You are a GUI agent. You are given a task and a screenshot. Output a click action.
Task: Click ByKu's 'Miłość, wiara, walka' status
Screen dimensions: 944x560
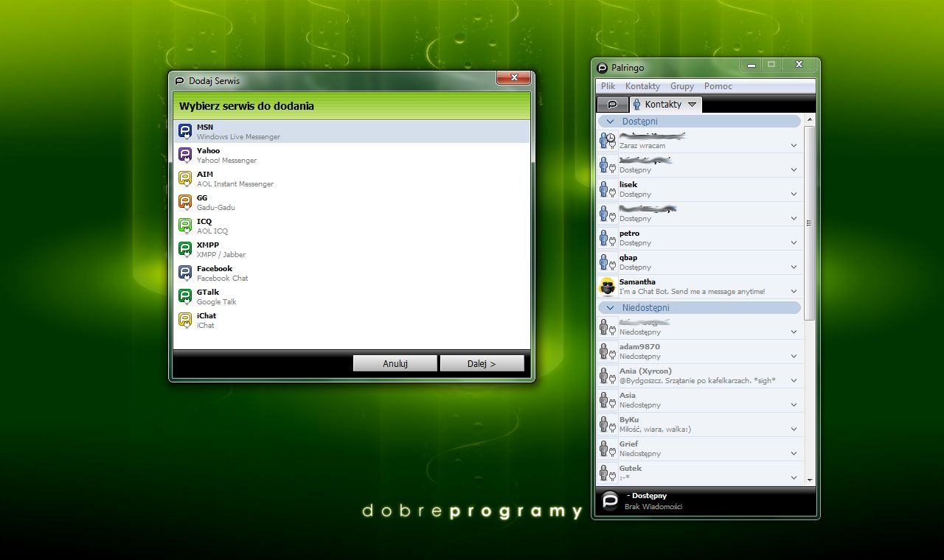click(655, 430)
